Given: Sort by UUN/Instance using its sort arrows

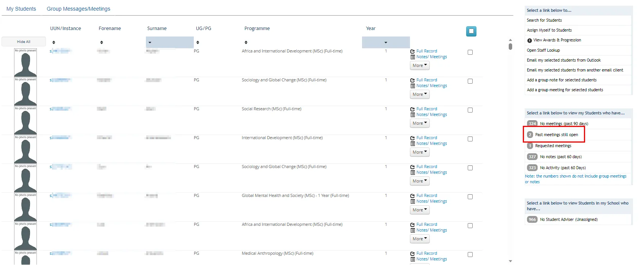Looking at the screenshot, I should click(54, 42).
